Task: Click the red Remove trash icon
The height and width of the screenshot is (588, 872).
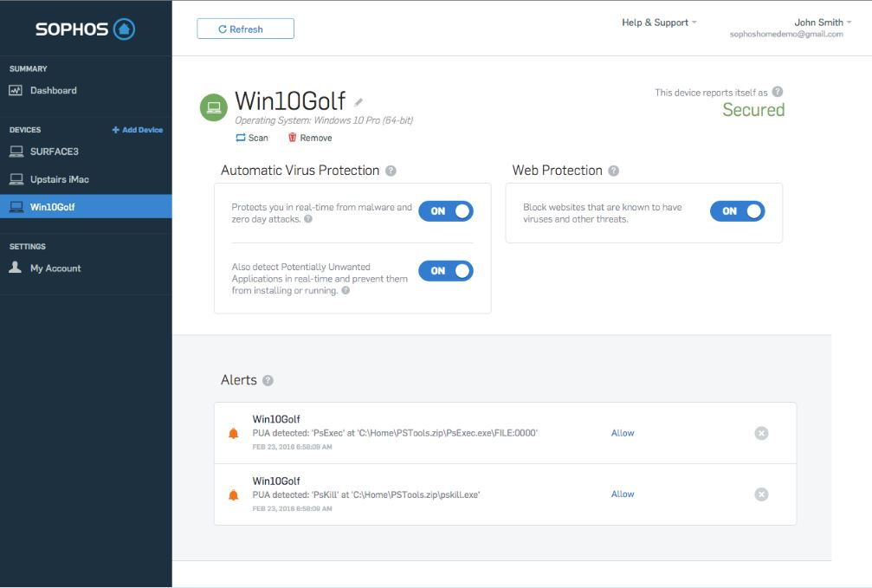Action: click(292, 138)
